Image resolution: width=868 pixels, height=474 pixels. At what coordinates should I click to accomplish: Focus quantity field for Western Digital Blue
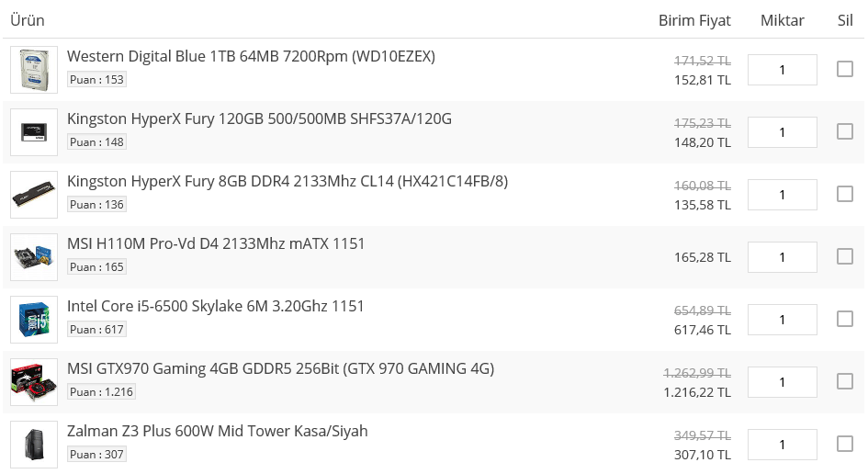[x=783, y=70]
